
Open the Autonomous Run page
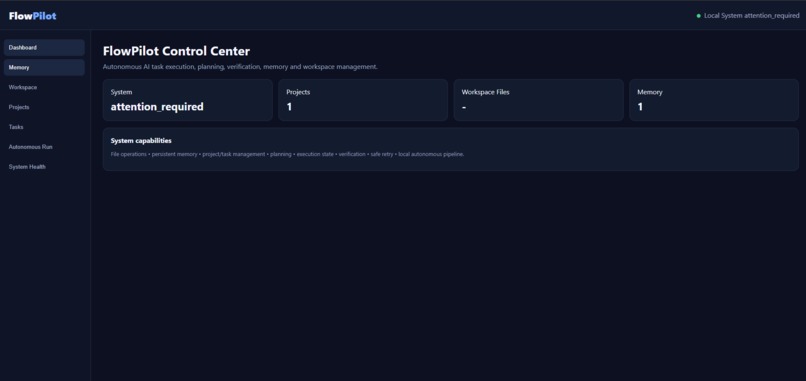click(44, 147)
